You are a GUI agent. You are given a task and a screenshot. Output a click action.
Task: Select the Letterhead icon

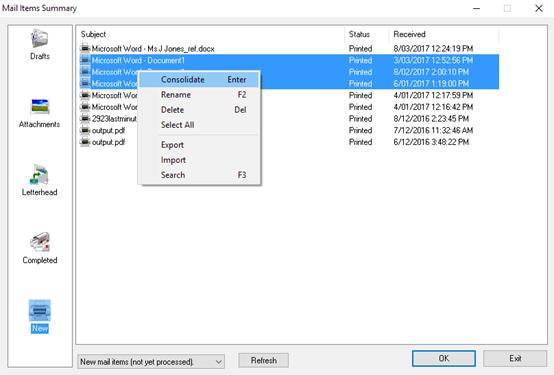click(x=39, y=175)
